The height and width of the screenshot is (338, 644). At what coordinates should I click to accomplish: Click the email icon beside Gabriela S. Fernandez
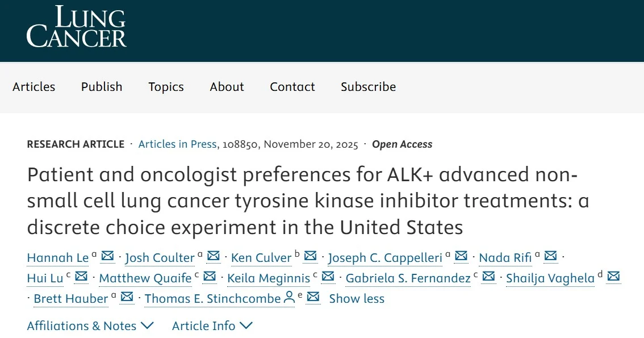point(488,277)
